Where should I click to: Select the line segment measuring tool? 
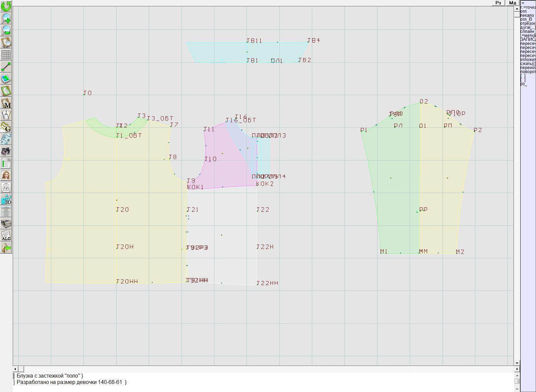[6, 67]
